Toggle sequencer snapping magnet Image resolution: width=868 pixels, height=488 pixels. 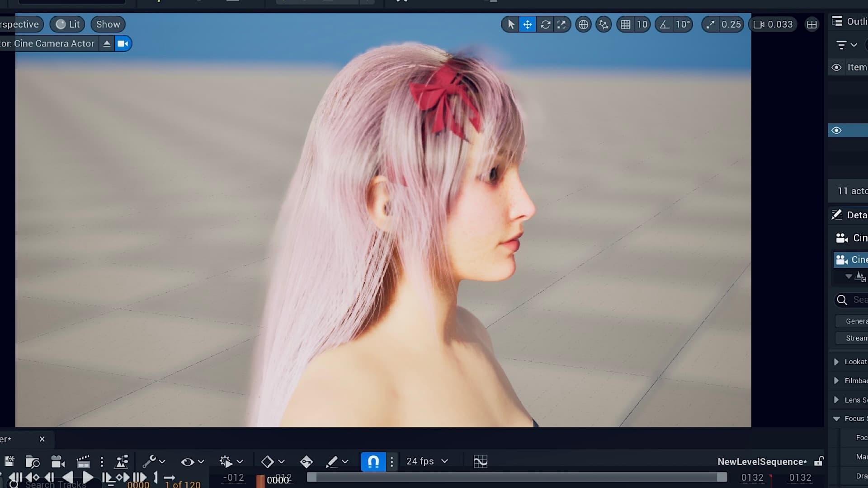pyautogui.click(x=373, y=461)
